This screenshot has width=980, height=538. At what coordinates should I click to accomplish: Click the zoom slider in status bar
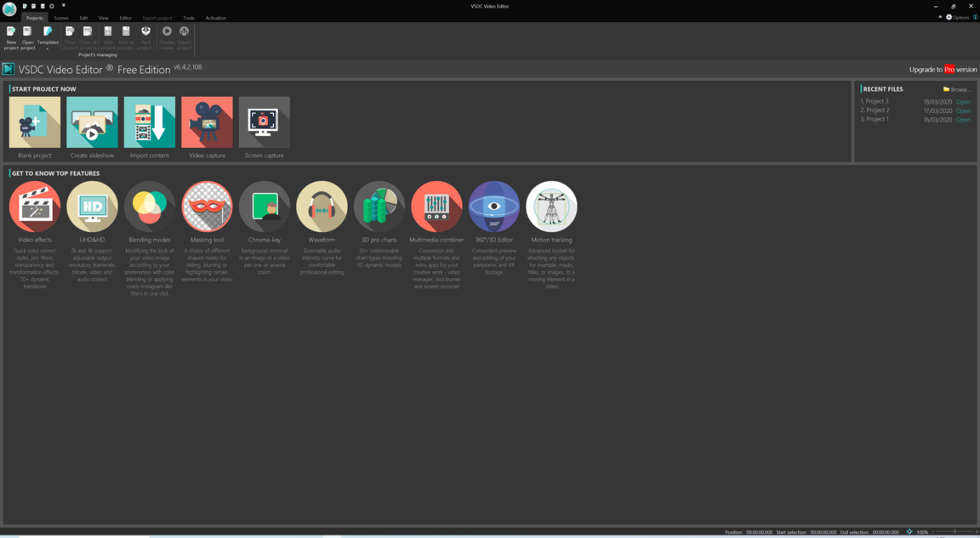(x=954, y=532)
